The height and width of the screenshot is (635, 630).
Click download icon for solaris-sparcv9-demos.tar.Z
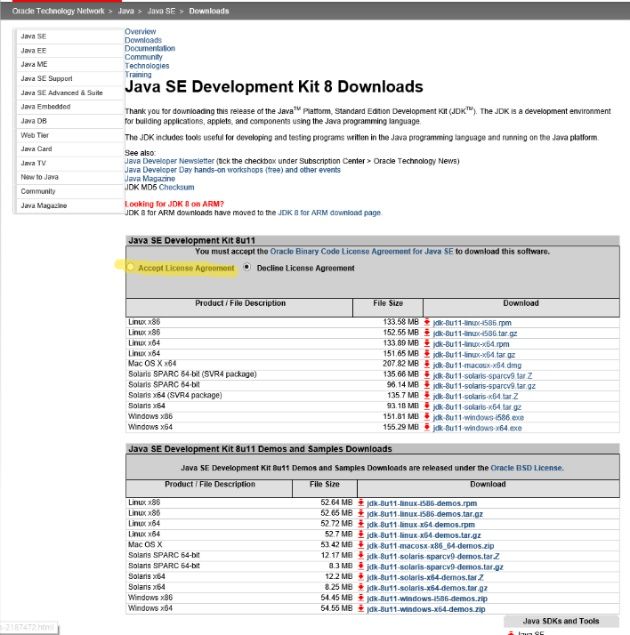(x=361, y=556)
